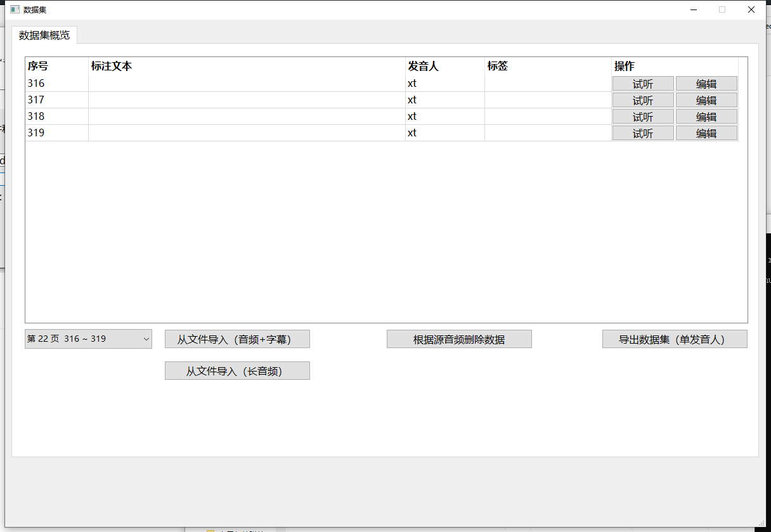Open editor for row 318
The image size is (771, 532).
(706, 117)
